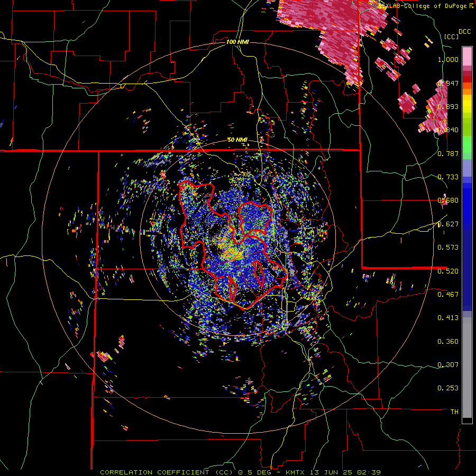Click the "100 NMI" range ring label
476x476 pixels.
[237, 42]
